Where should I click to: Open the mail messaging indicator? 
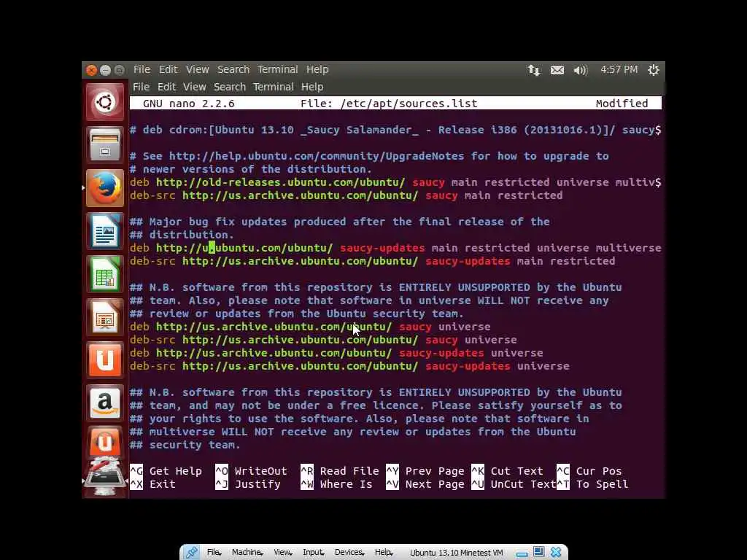557,70
